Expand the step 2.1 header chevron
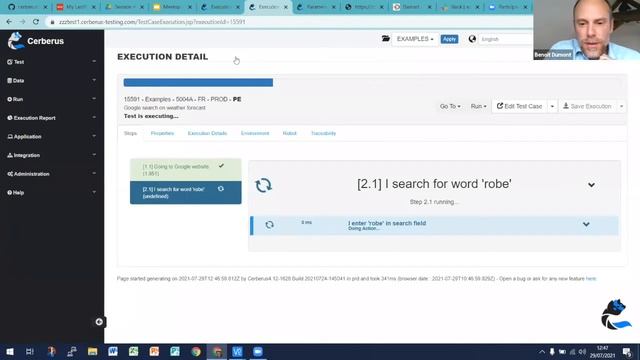The image size is (640, 360). pyautogui.click(x=591, y=185)
